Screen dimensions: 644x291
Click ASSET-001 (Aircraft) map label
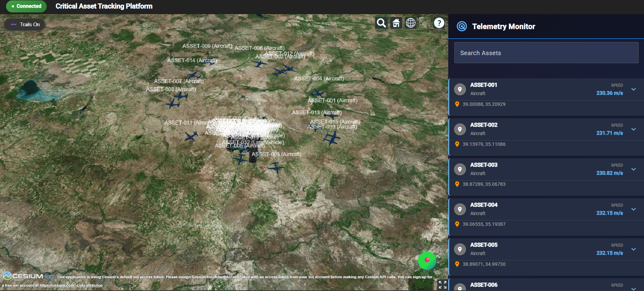coord(332,100)
